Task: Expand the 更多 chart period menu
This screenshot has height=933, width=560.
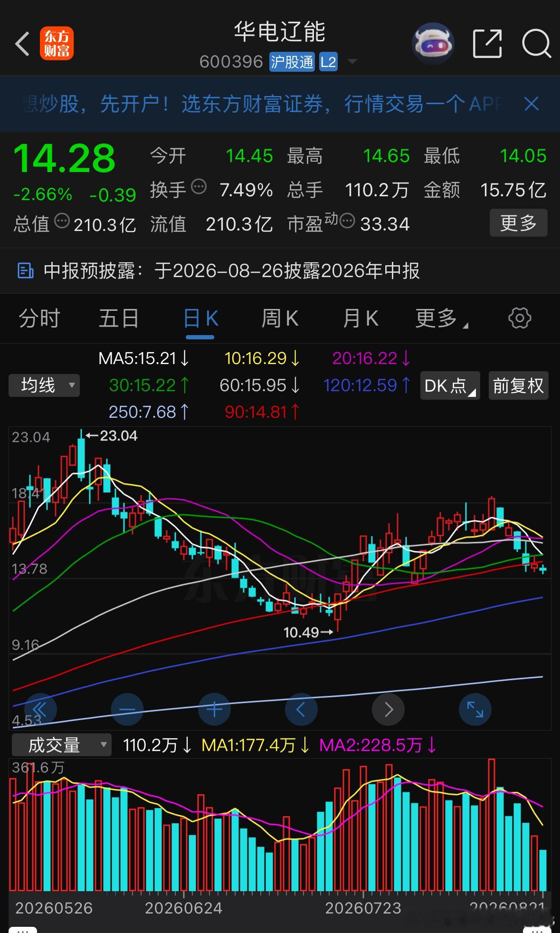Action: pos(441,318)
